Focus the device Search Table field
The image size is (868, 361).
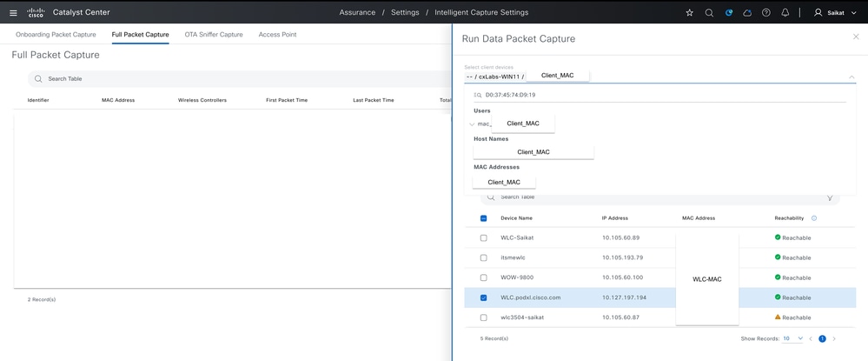pyautogui.click(x=659, y=197)
